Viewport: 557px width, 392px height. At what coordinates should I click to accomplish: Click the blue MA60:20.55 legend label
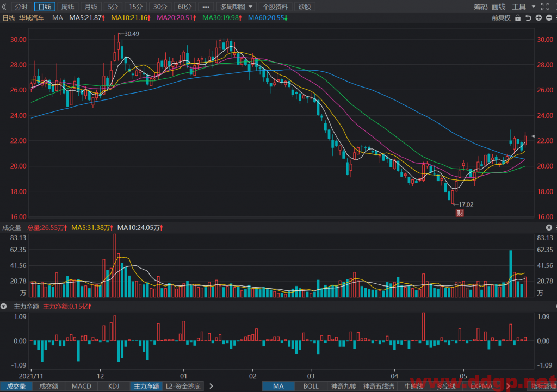[268, 18]
